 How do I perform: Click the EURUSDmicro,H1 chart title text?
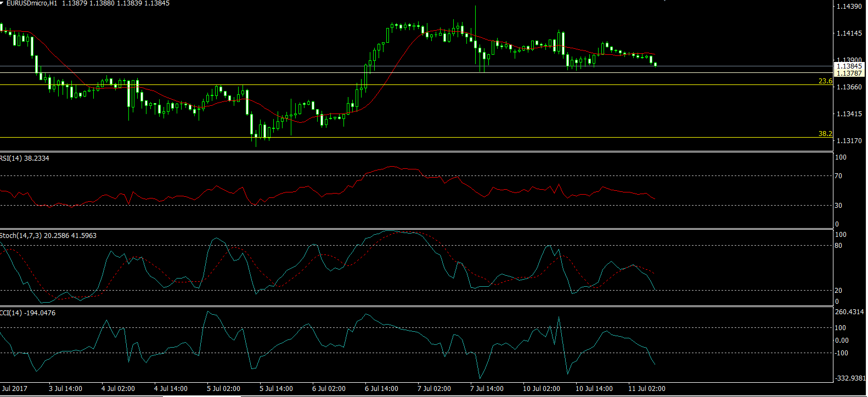(33, 3)
